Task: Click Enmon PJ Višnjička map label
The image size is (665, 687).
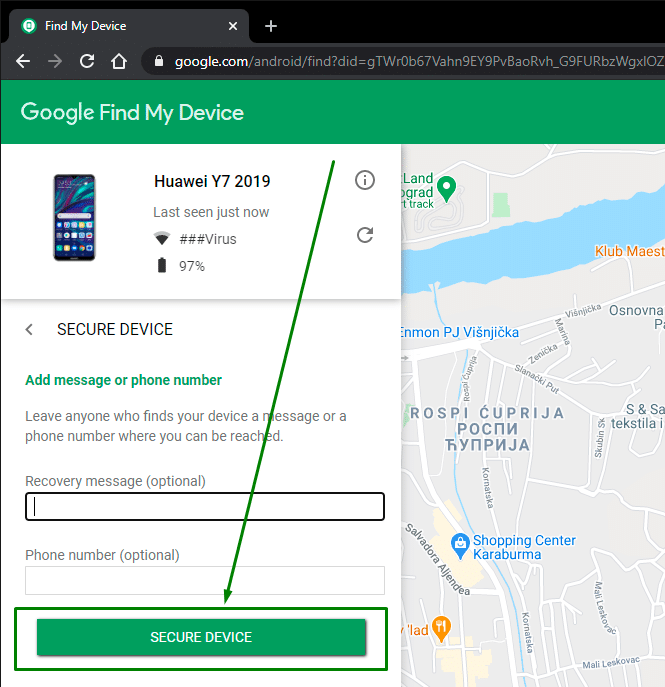Action: click(x=460, y=332)
